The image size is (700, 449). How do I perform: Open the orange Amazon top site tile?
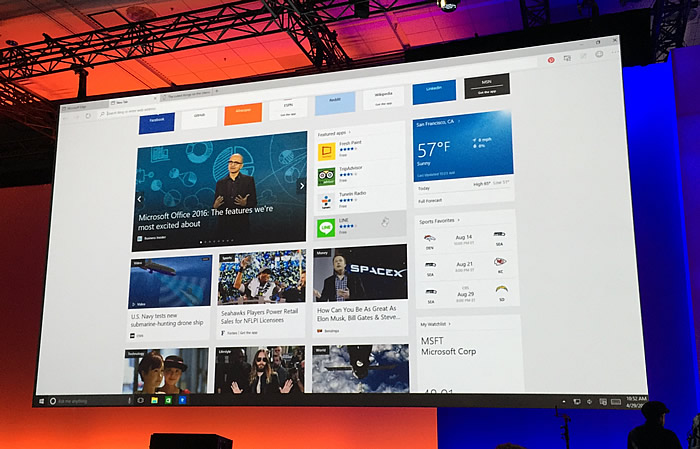(x=243, y=113)
